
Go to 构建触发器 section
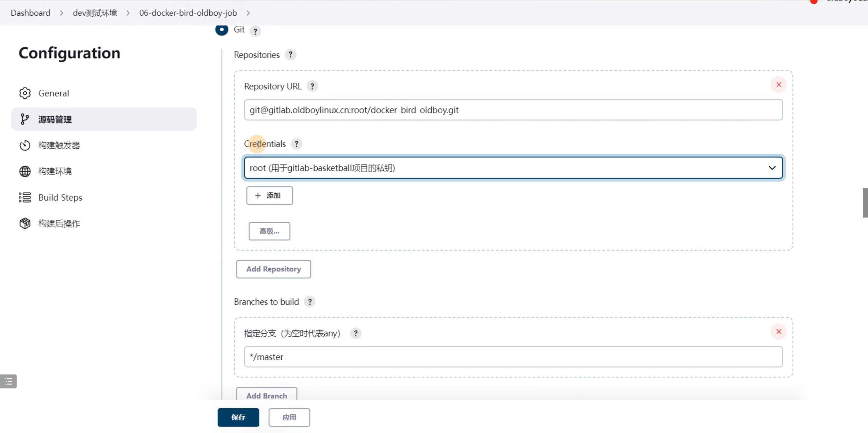click(59, 145)
